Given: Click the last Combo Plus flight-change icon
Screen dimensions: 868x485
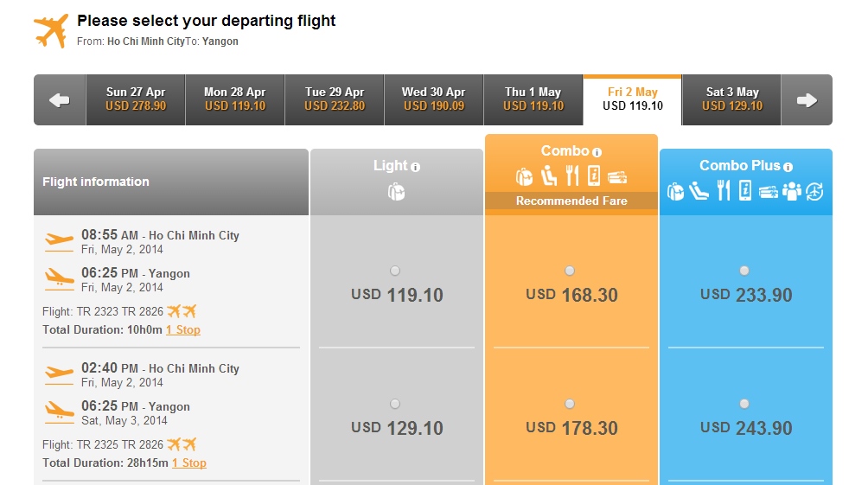Looking at the screenshot, I should [814, 192].
